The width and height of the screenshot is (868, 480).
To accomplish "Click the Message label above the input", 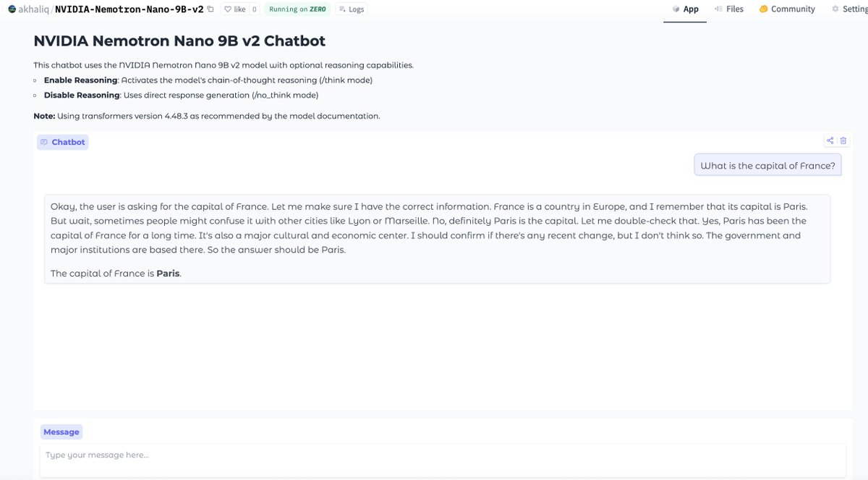I will pyautogui.click(x=61, y=432).
